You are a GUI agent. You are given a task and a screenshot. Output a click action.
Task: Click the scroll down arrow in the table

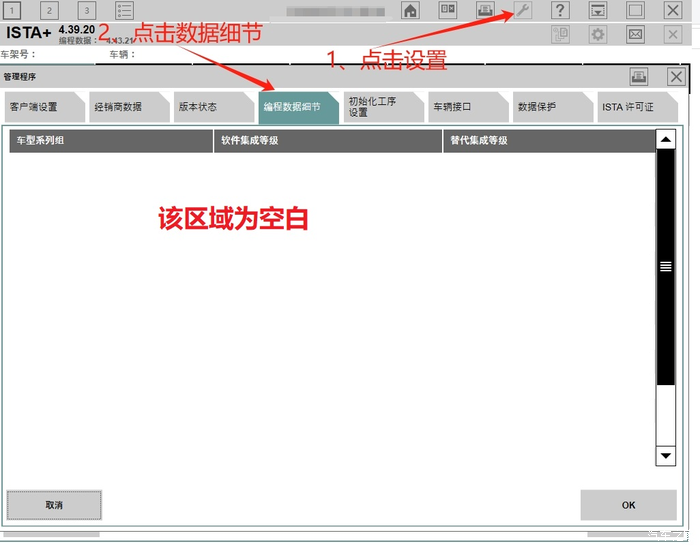[665, 455]
